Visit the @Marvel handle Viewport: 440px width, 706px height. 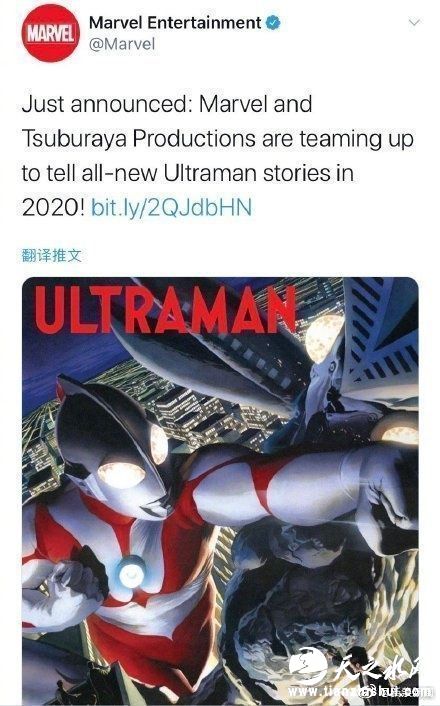point(122,44)
